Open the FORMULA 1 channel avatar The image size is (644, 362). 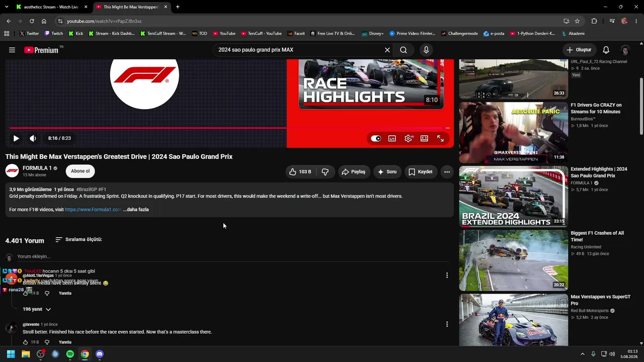click(12, 171)
